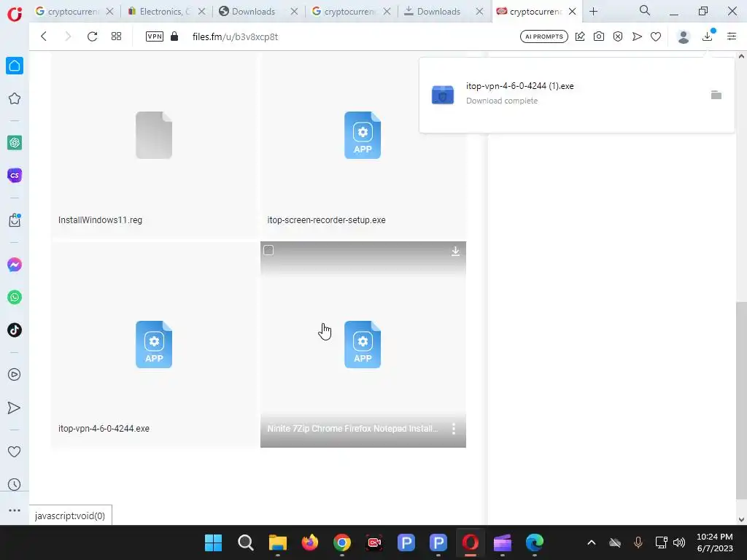Open the itop-screen-recorder-setup.exe app icon
The width and height of the screenshot is (747, 560).
tap(363, 135)
